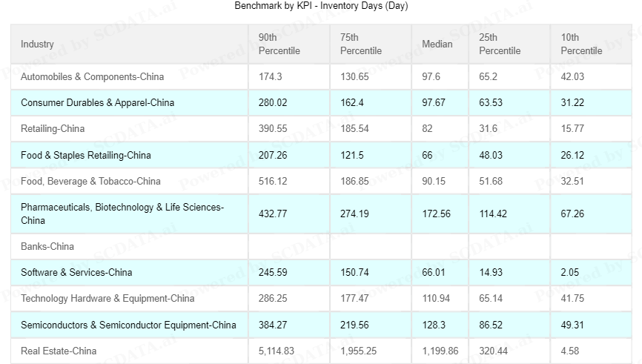
Task: Select Pharmaceuticals, Biotechnology & Life Sciences-China row
Action: [x=122, y=214]
